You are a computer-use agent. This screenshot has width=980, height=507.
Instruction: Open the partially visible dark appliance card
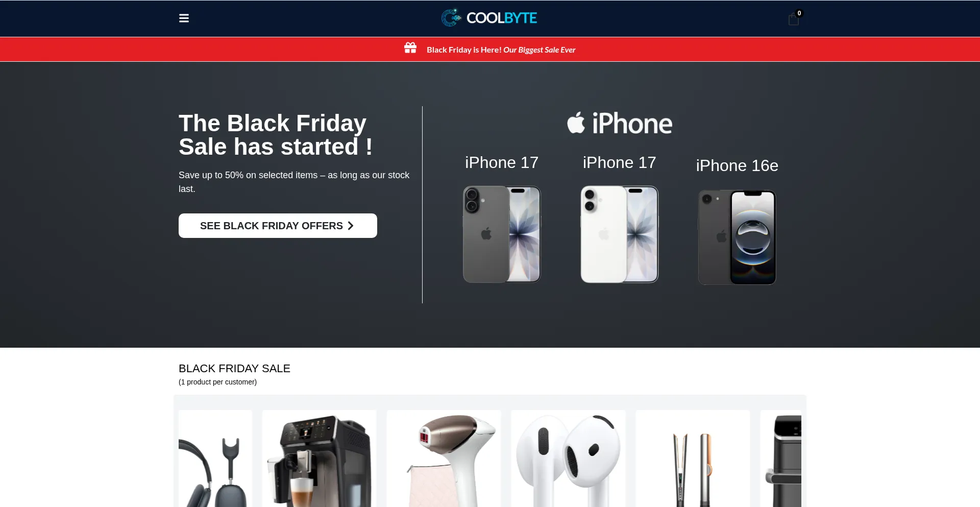pos(781,458)
